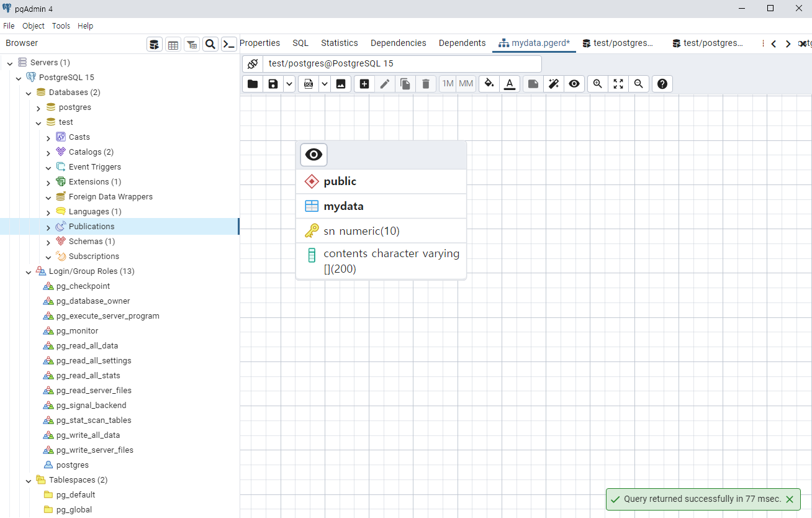Open the save options dropdown arrow
The image size is (812, 518).
coord(289,84)
